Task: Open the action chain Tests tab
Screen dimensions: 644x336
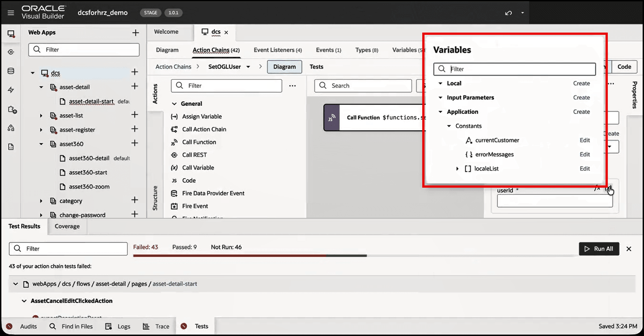Action: (316, 67)
